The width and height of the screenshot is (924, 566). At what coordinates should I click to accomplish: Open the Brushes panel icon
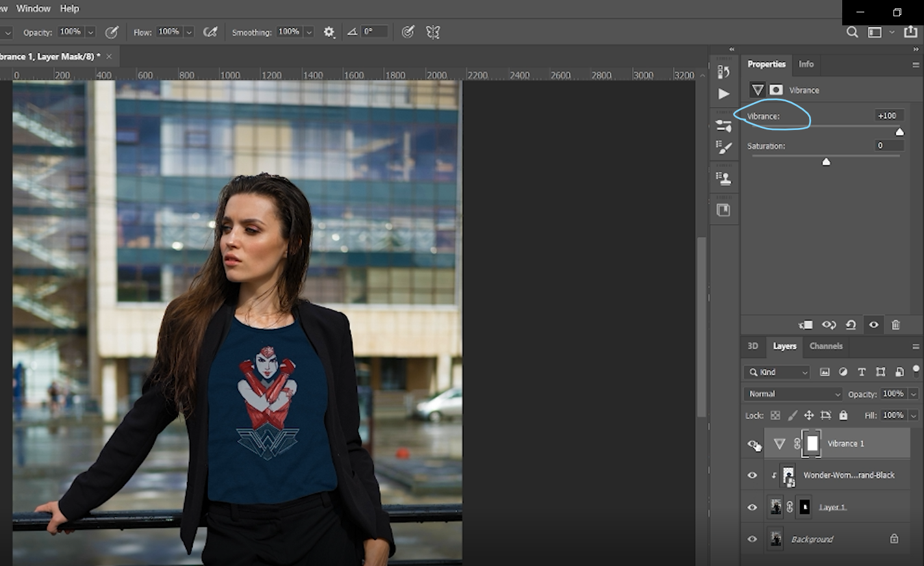(723, 148)
